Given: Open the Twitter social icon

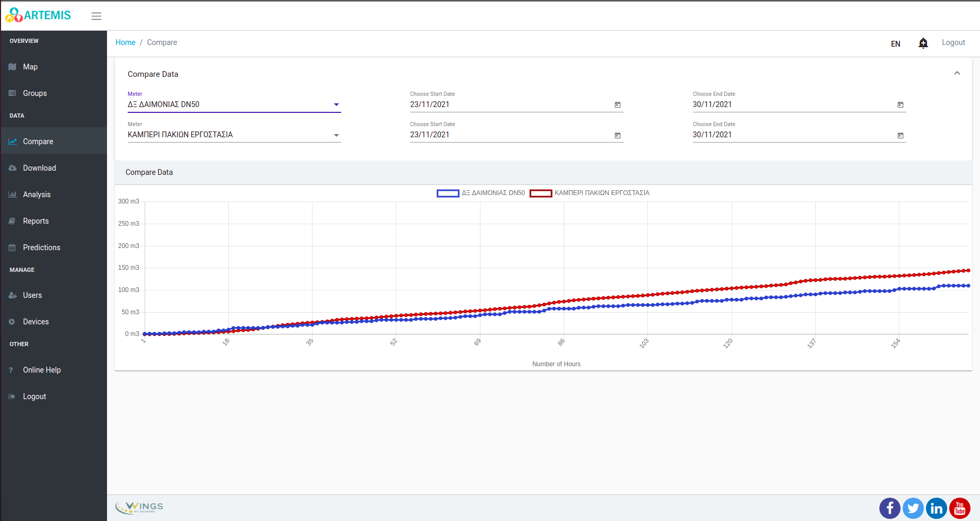Looking at the screenshot, I should 913,508.
